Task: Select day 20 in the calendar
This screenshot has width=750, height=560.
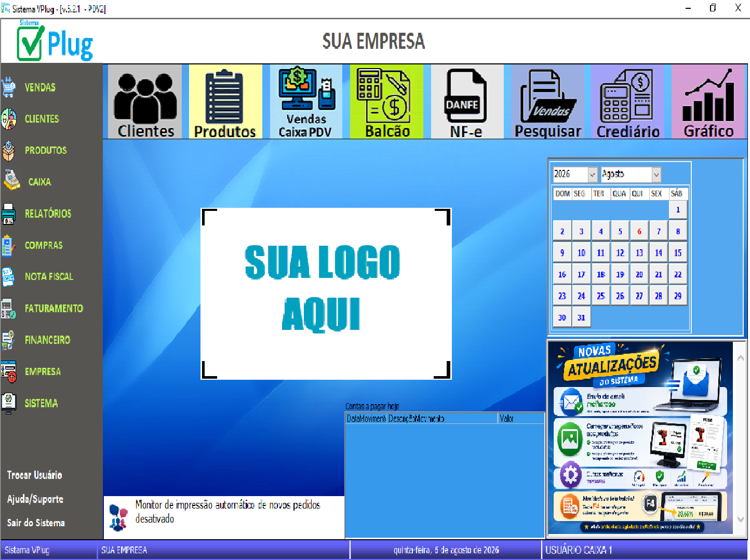Action: [x=639, y=275]
